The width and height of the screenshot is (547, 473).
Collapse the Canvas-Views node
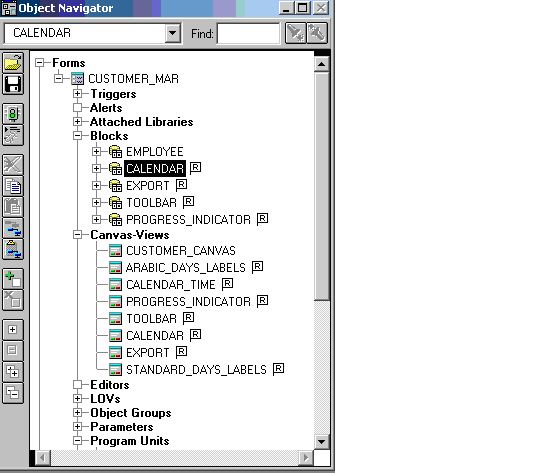click(77, 235)
